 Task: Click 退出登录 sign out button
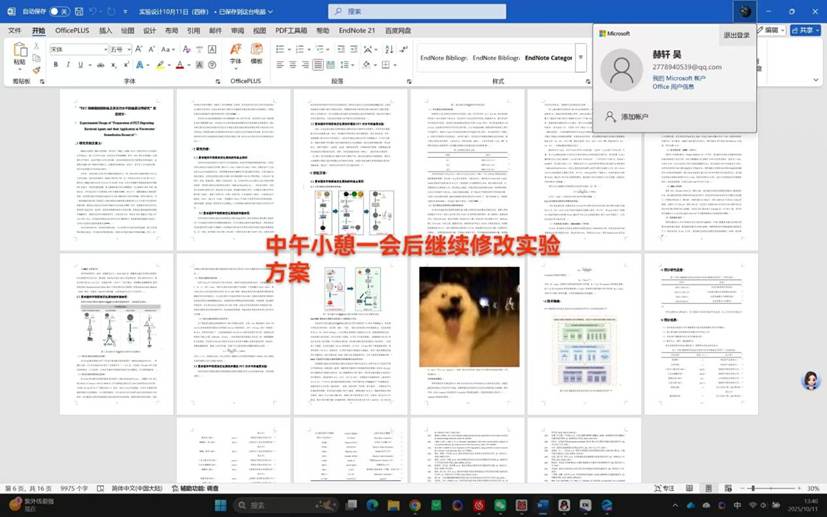(736, 35)
